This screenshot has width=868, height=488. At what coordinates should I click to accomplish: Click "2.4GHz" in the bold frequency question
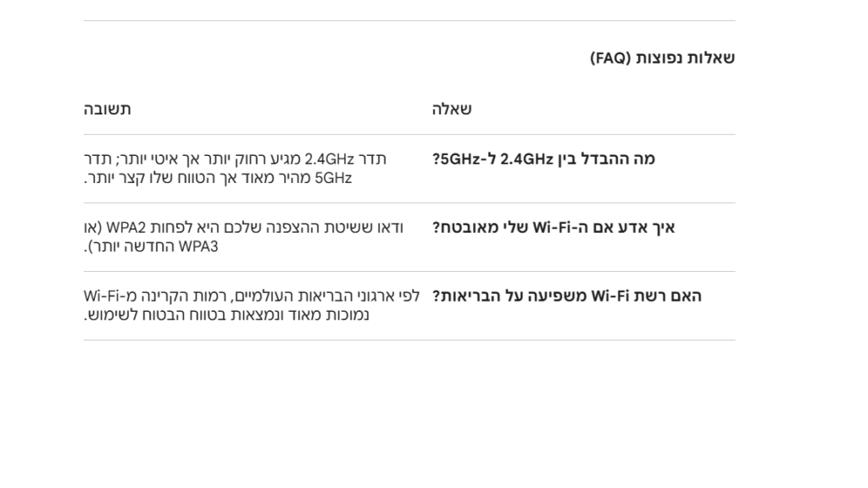tap(526, 159)
